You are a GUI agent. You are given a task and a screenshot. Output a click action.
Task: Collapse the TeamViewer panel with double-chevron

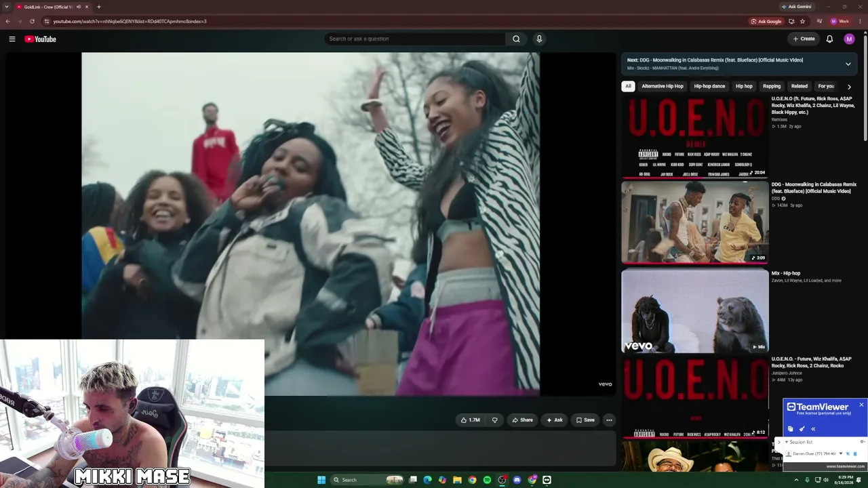click(x=813, y=429)
